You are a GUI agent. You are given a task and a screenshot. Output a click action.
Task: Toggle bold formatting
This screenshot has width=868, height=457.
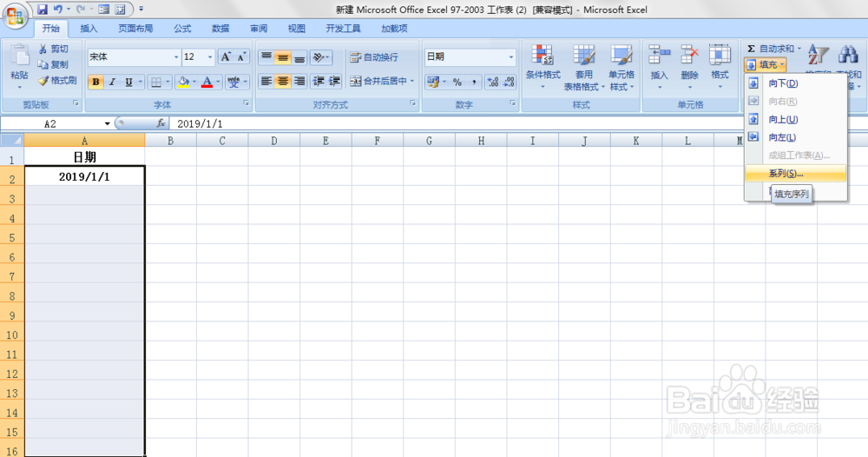pyautogui.click(x=95, y=82)
